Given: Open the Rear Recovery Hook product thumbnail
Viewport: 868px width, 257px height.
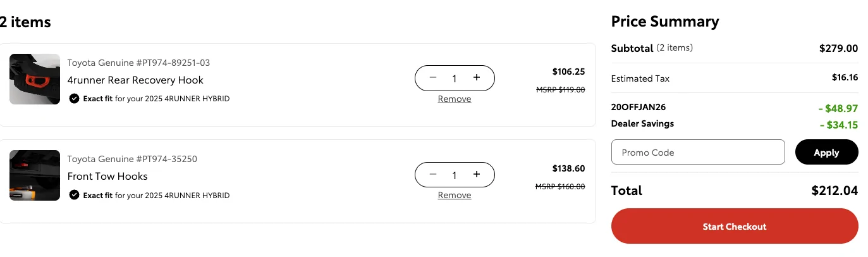Looking at the screenshot, I should pyautogui.click(x=35, y=79).
